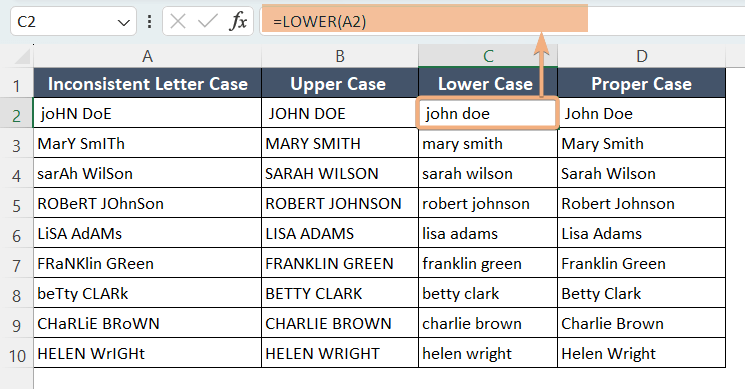Select row 8 header
The width and height of the screenshot is (745, 389).
pos(17,294)
